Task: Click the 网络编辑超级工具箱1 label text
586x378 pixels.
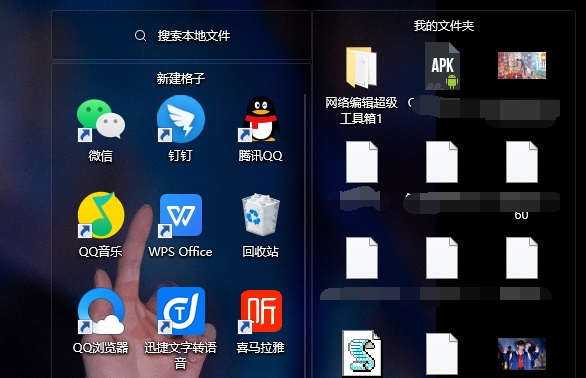Action: 361,110
